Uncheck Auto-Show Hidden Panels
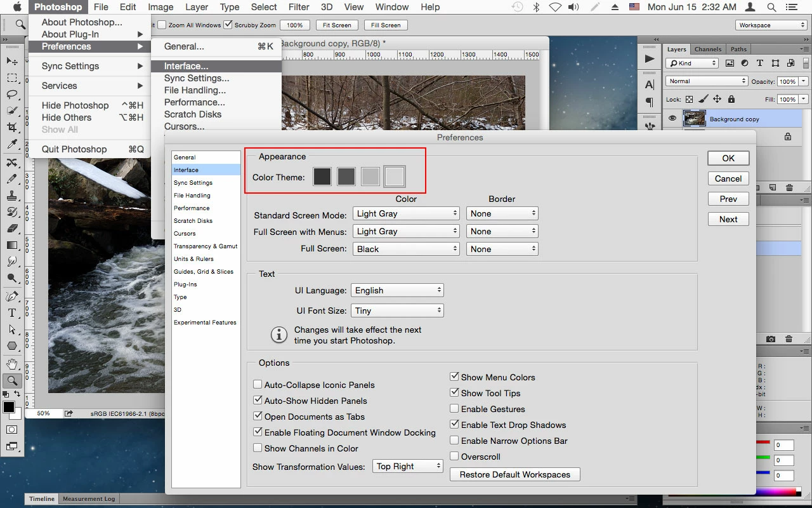 coord(258,401)
